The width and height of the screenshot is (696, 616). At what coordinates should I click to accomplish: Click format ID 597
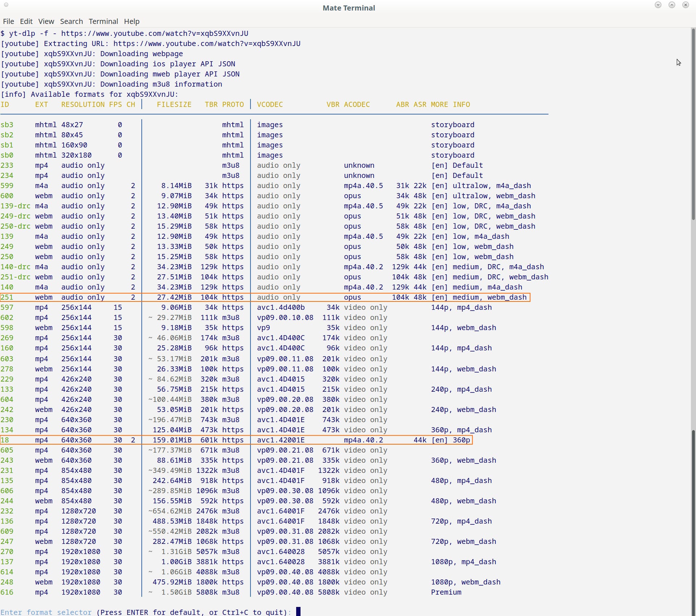(x=7, y=307)
